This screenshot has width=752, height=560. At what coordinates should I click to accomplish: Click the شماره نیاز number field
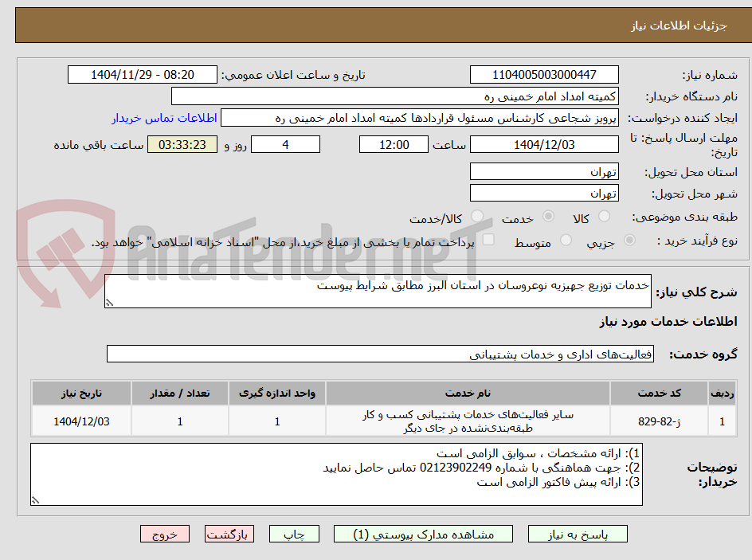(544, 75)
